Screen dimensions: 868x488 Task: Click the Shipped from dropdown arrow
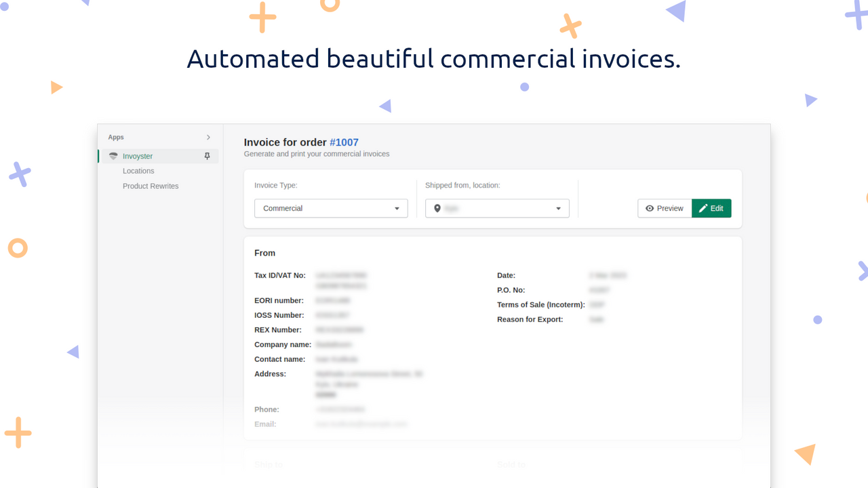(x=558, y=208)
